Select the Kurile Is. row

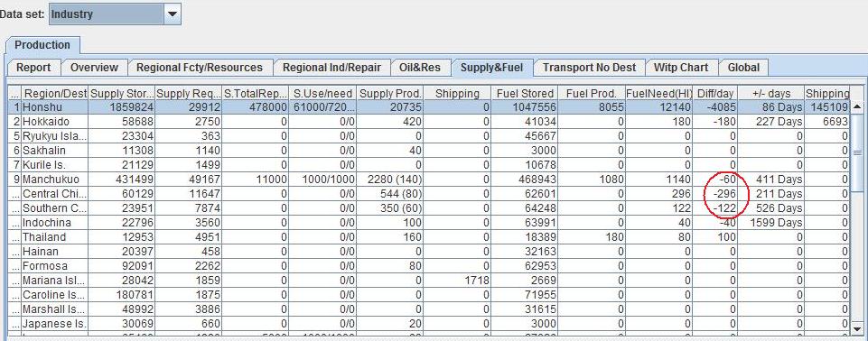[x=429, y=165]
